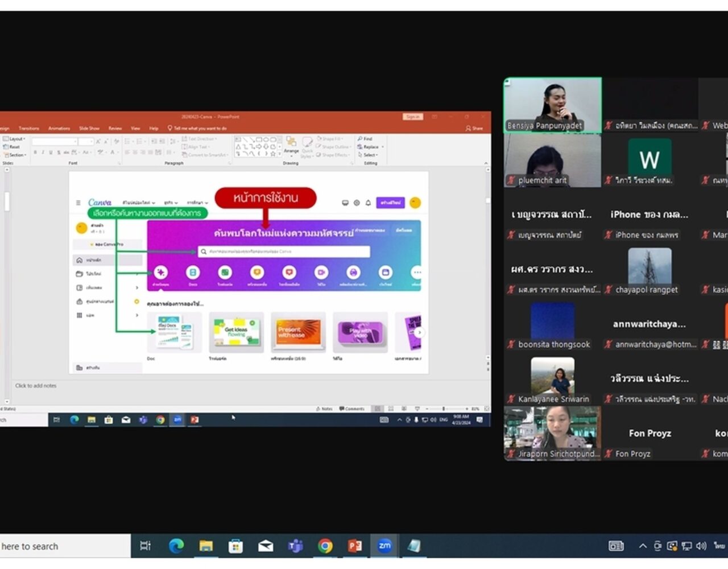
Task: Click the Canva settings gear icon in the slide
Action: point(357,203)
